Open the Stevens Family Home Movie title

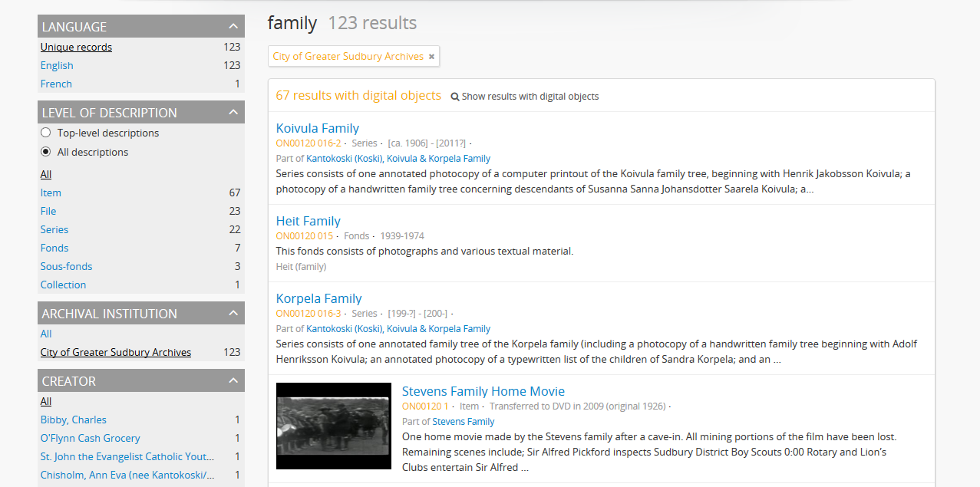(483, 391)
